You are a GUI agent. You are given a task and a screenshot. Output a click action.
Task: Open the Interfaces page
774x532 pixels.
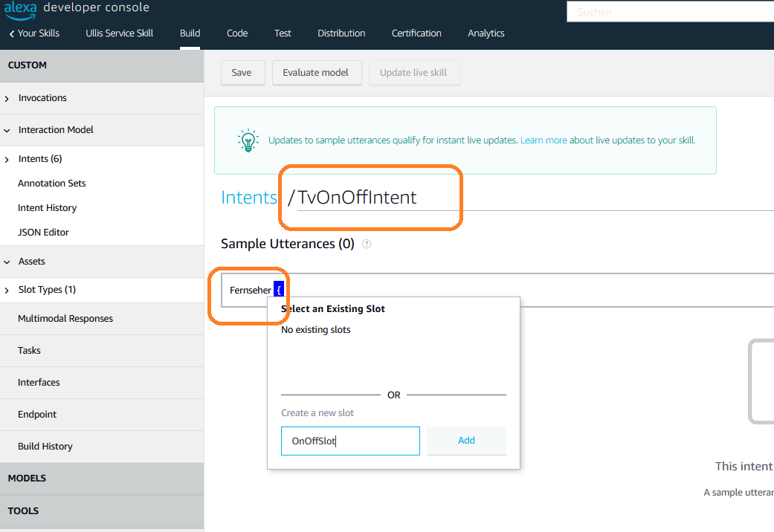[x=39, y=383]
